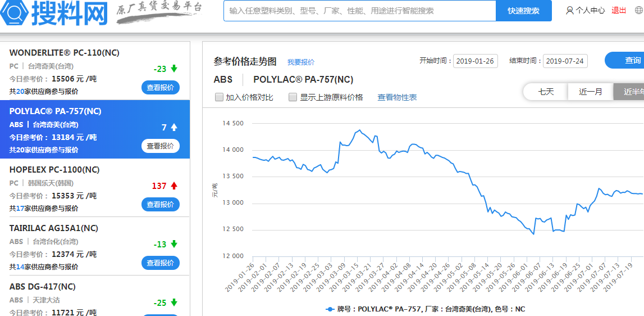
Task: Click the 个人中心 user icon
Action: (570, 11)
